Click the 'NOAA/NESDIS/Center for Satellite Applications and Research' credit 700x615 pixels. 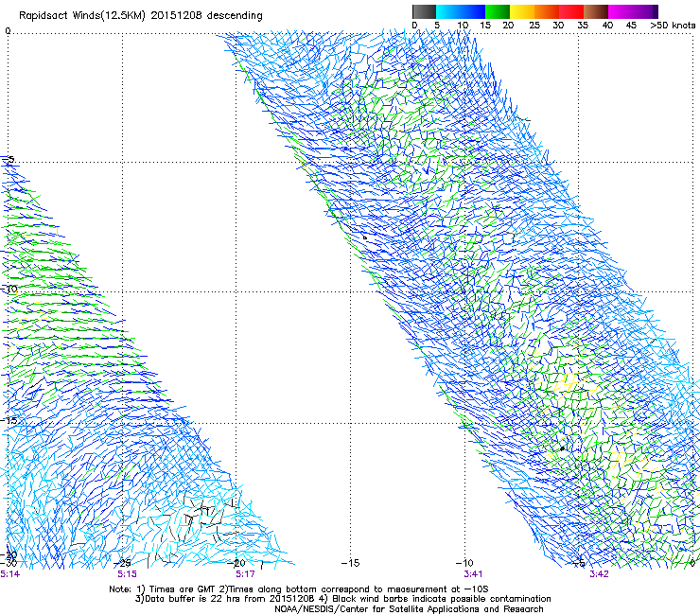pyautogui.click(x=409, y=609)
